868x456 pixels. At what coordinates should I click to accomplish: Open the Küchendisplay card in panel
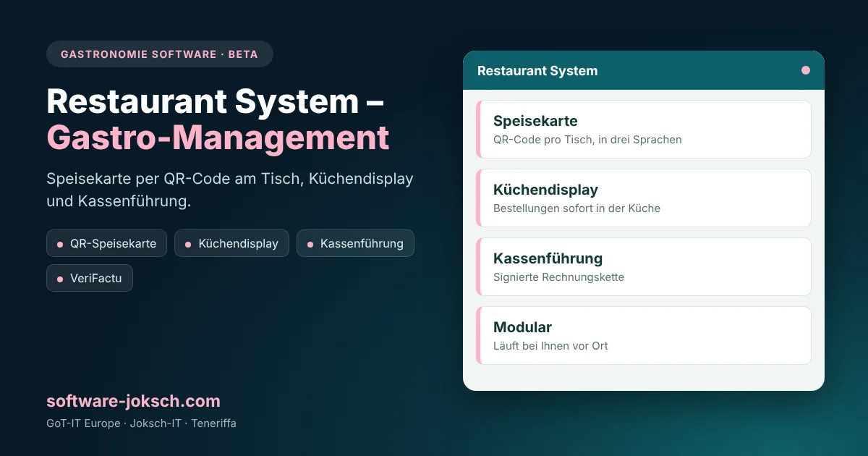coord(644,198)
